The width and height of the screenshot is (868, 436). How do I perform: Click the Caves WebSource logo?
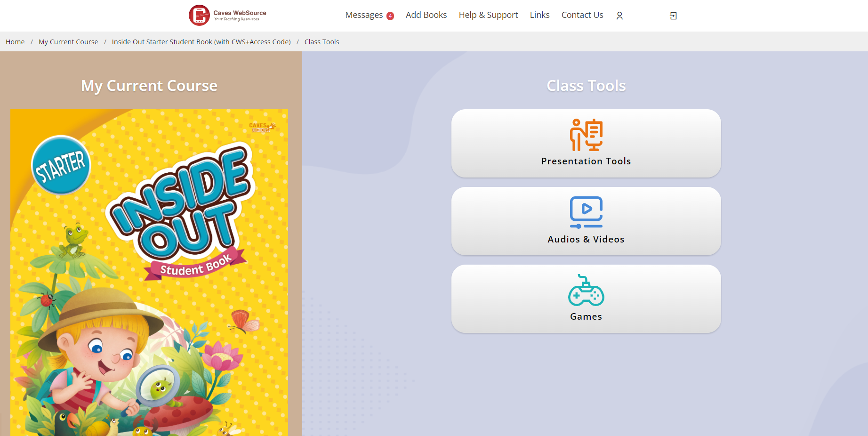click(x=228, y=16)
